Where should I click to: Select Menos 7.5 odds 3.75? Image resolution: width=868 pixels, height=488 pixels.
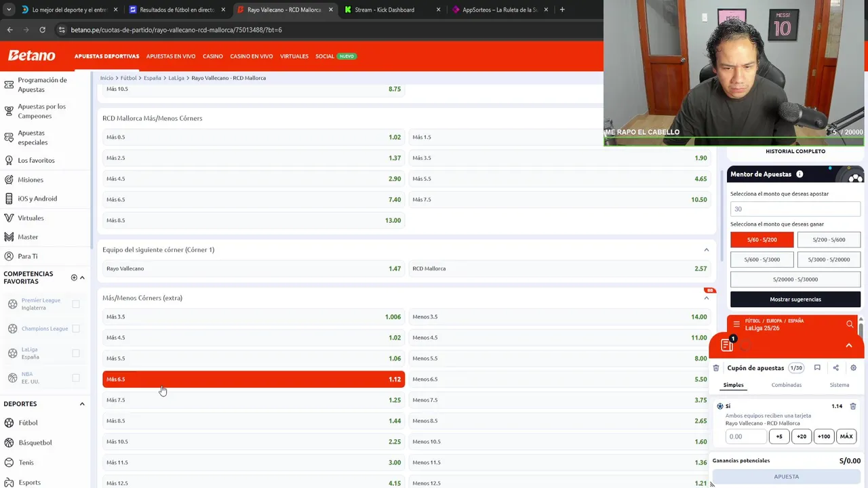coord(559,400)
